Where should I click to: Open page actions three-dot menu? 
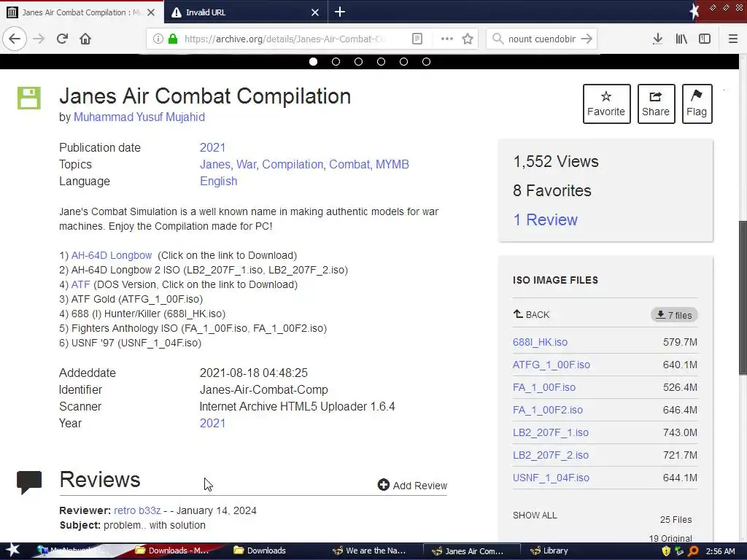pyautogui.click(x=446, y=39)
